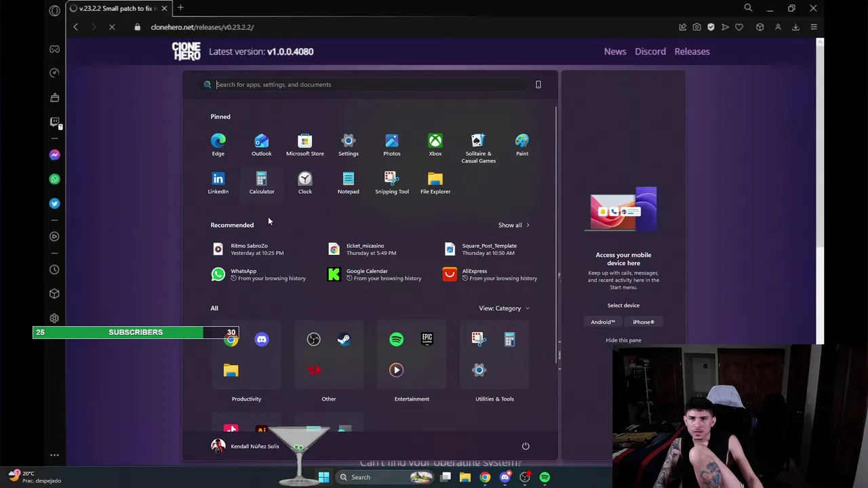Launch Notepad from pinned apps
The width and height of the screenshot is (868, 488).
pos(348,182)
